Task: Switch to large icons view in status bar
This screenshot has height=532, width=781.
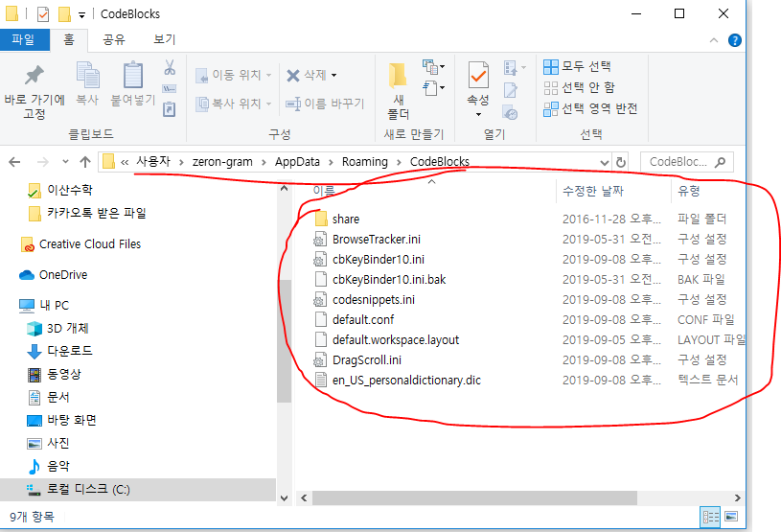Action: 731,517
